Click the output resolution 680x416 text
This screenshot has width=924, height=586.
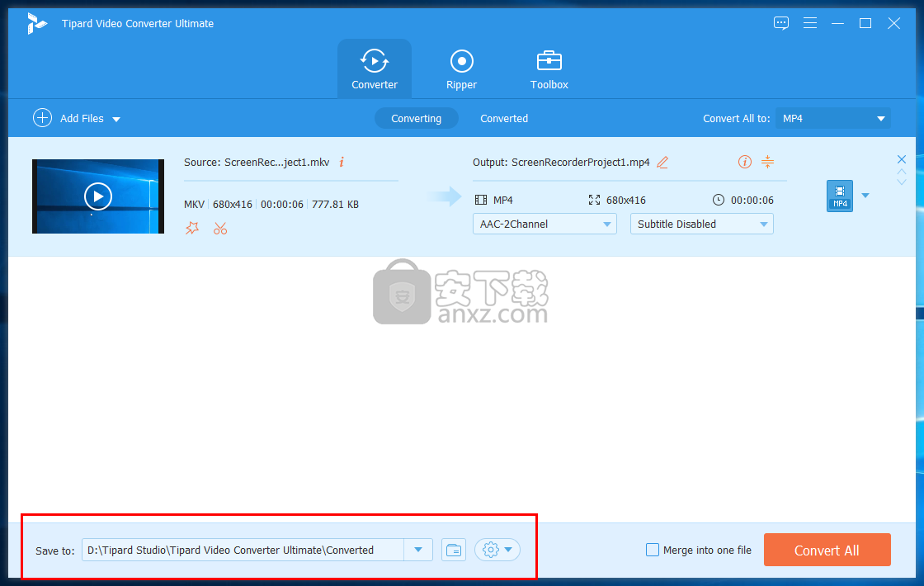tap(626, 200)
